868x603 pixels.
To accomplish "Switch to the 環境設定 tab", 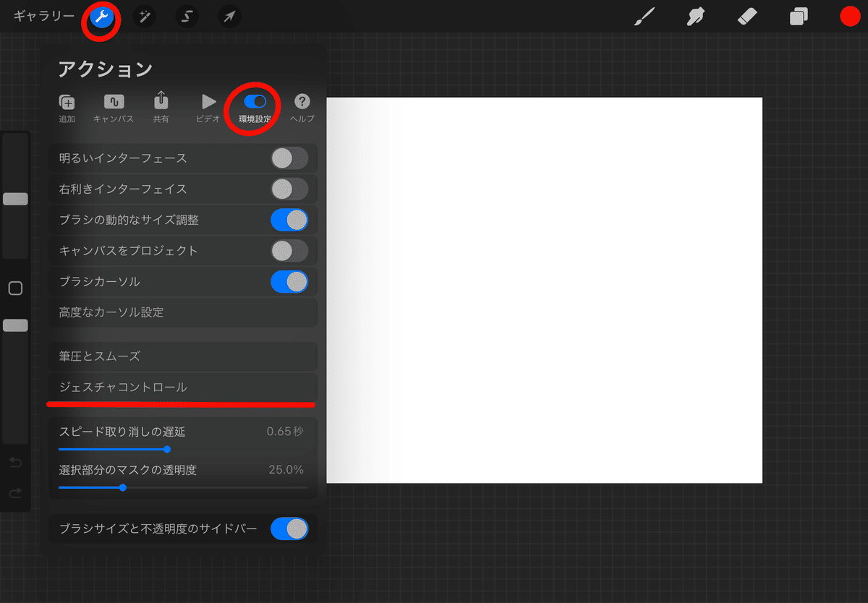I will tap(255, 108).
